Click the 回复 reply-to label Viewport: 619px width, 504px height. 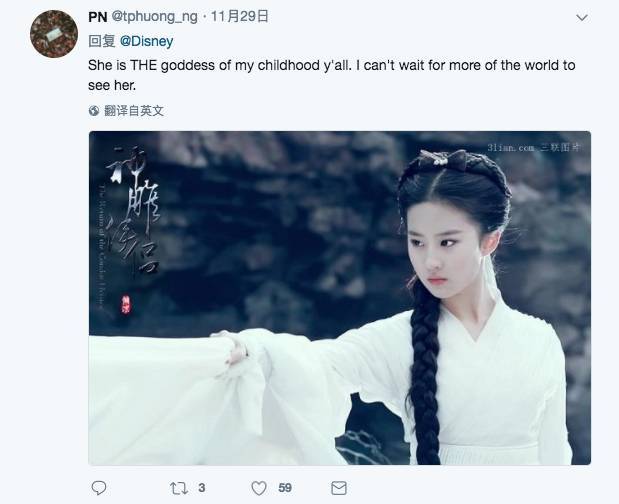tap(101, 41)
